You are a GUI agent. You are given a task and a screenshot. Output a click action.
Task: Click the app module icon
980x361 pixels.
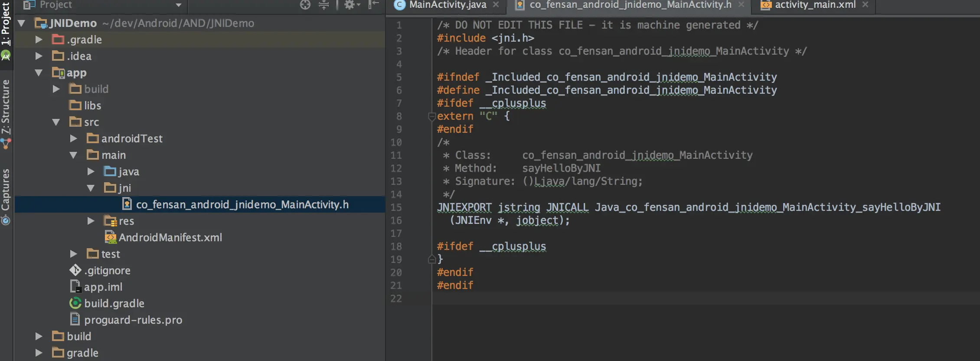pos(58,72)
